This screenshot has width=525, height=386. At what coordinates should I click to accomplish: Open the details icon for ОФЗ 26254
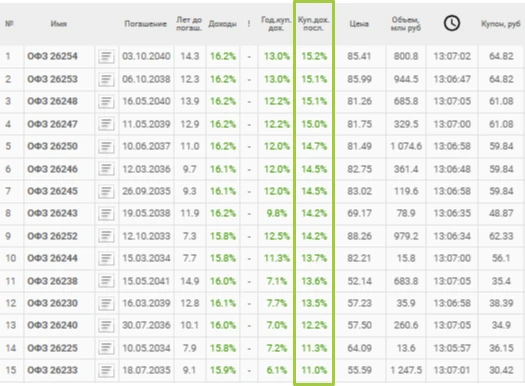(106, 56)
